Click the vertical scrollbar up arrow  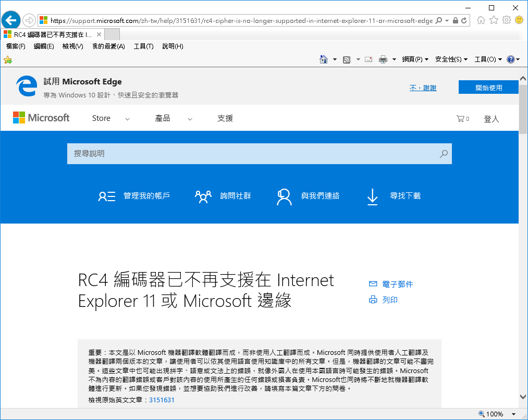pos(523,78)
